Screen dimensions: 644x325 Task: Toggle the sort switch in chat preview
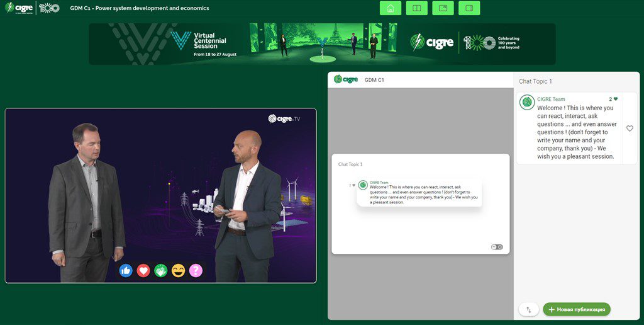point(497,247)
